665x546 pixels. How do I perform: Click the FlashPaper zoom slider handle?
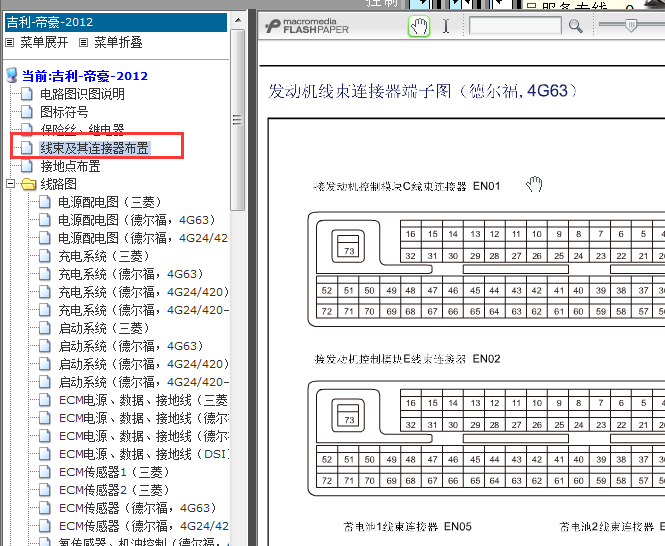[x=631, y=25]
